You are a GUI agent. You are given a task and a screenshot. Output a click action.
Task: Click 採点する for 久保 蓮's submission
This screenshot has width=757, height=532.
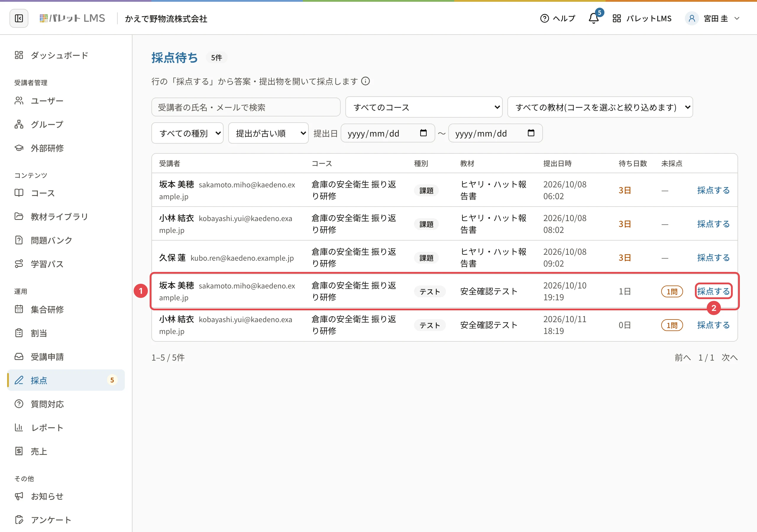tap(713, 257)
